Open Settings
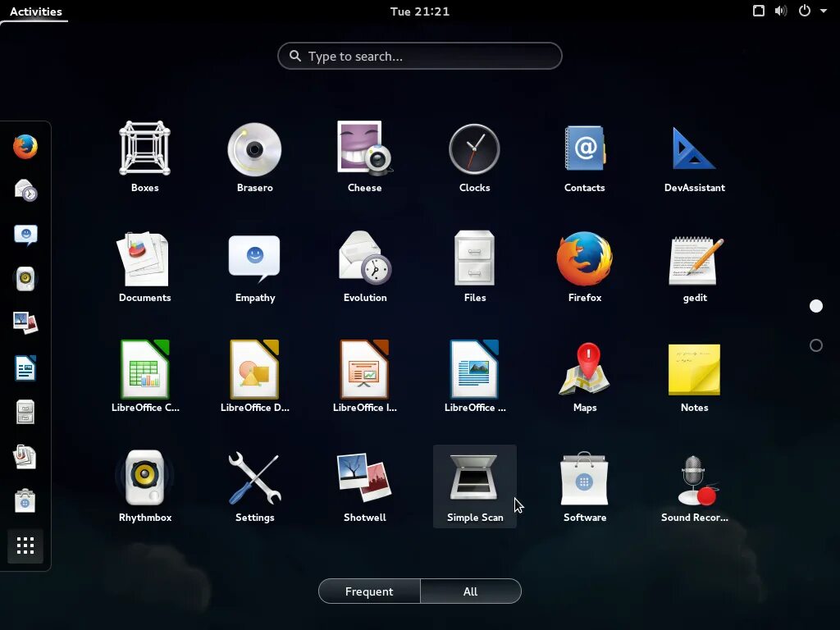 (254, 486)
